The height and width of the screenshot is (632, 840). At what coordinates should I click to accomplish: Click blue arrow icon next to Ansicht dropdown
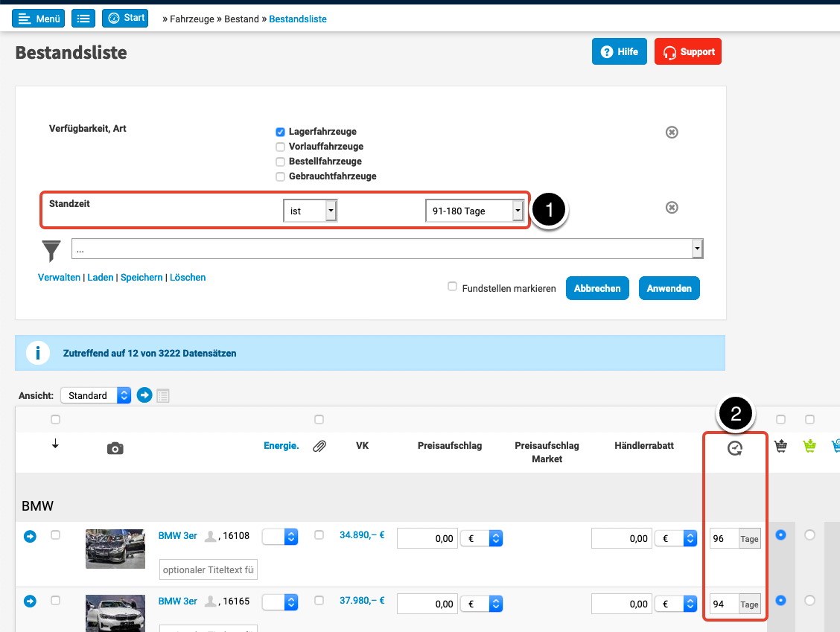click(144, 395)
